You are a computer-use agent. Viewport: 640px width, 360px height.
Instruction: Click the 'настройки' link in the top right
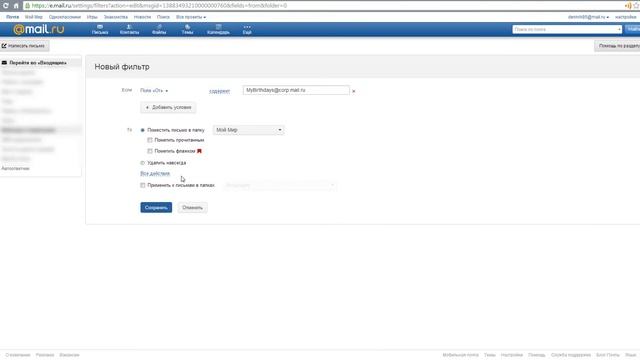pyautogui.click(x=626, y=17)
